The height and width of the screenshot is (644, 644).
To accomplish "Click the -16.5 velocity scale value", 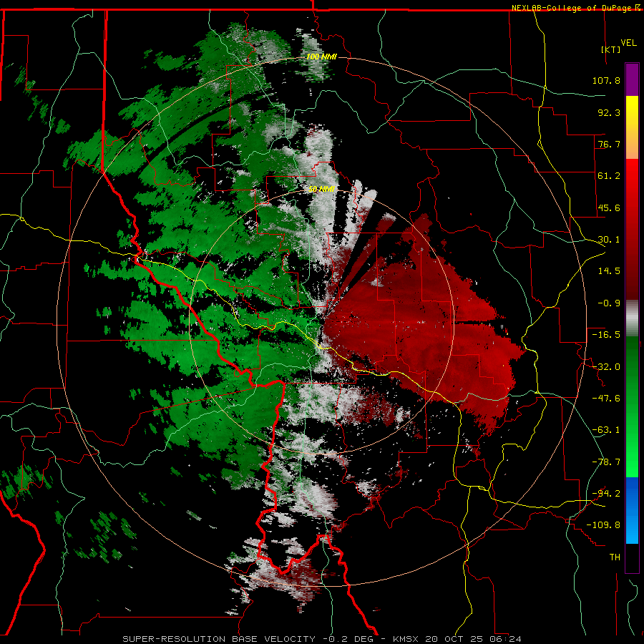I will pos(606,335).
